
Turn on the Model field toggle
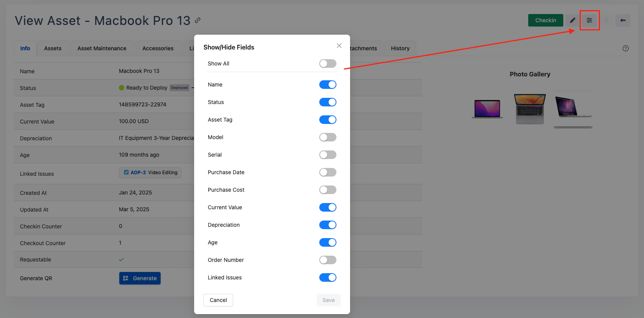pos(327,137)
